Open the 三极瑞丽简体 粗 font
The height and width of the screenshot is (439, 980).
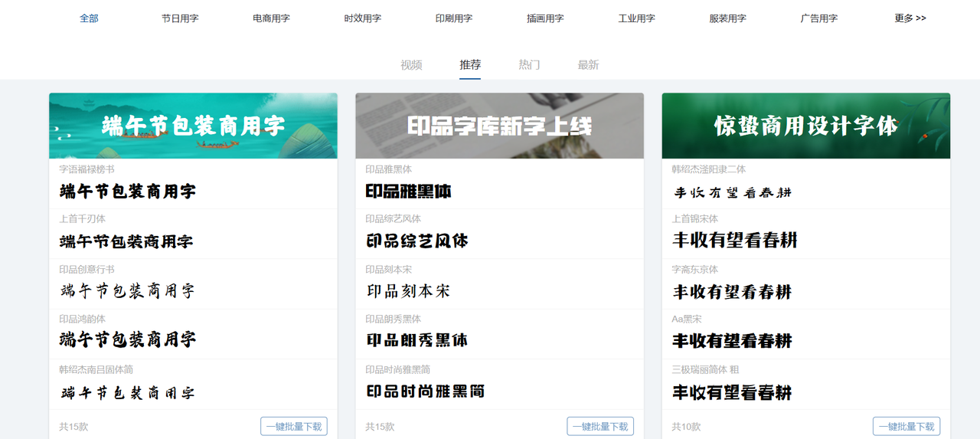tap(731, 392)
